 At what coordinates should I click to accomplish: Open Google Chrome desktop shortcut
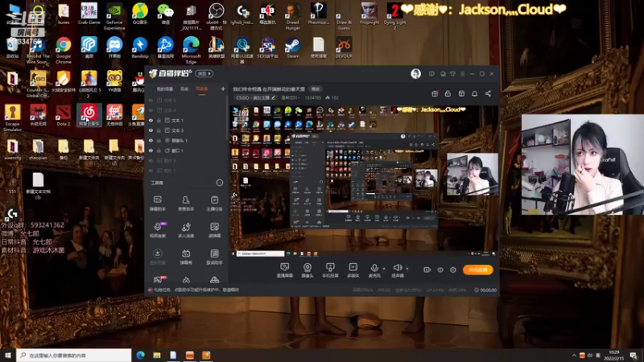point(64,50)
